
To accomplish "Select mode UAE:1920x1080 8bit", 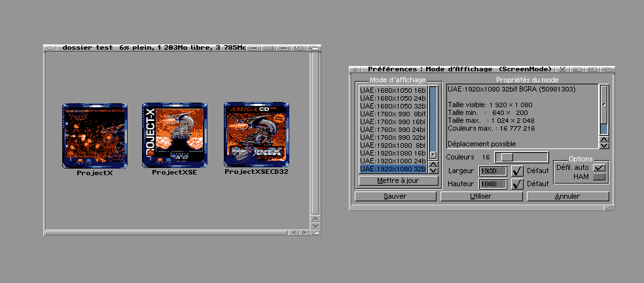I will (393, 145).
